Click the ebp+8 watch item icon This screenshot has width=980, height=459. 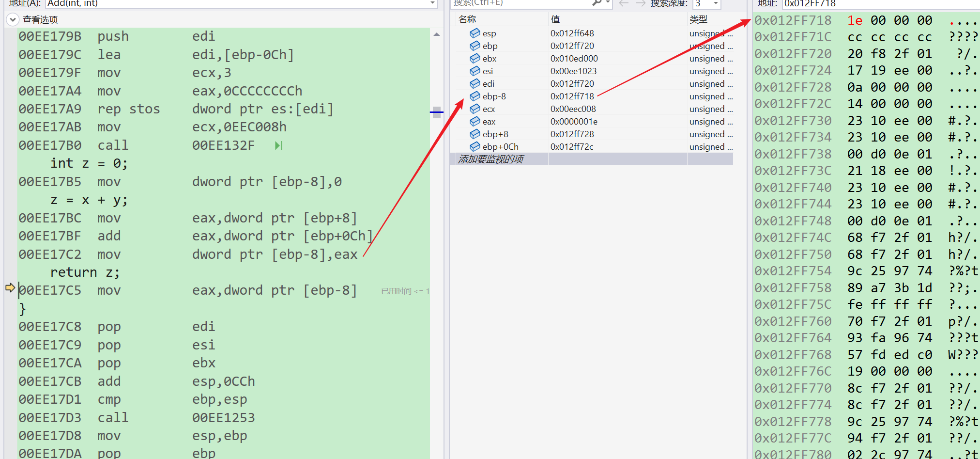[475, 134]
